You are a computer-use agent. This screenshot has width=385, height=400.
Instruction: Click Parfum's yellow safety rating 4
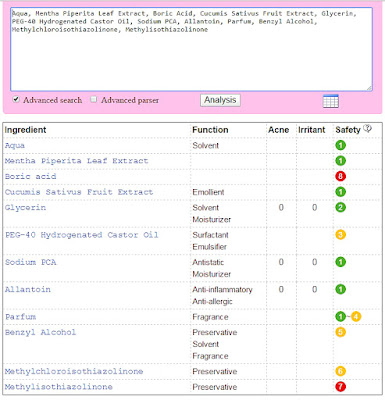tap(356, 316)
